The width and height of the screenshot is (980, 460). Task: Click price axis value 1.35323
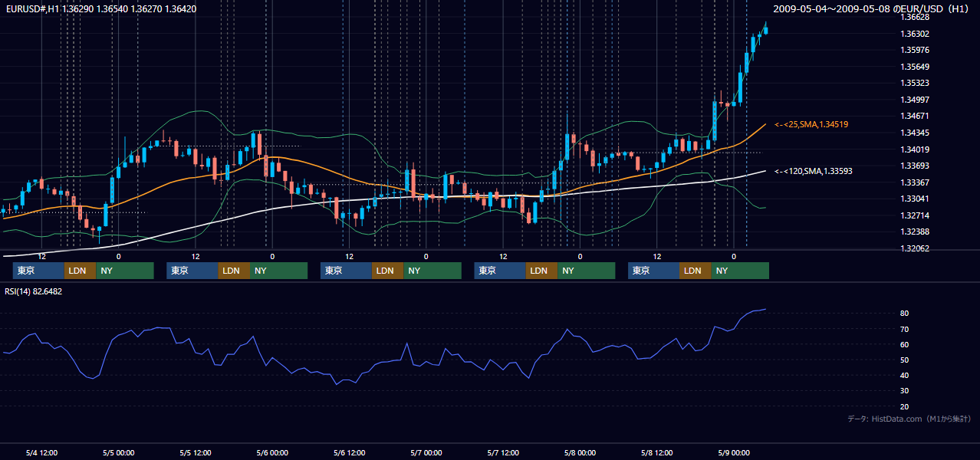[915, 83]
